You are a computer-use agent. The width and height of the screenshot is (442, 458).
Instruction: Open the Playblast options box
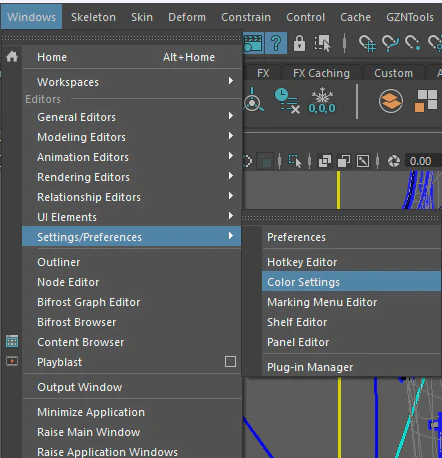[230, 362]
